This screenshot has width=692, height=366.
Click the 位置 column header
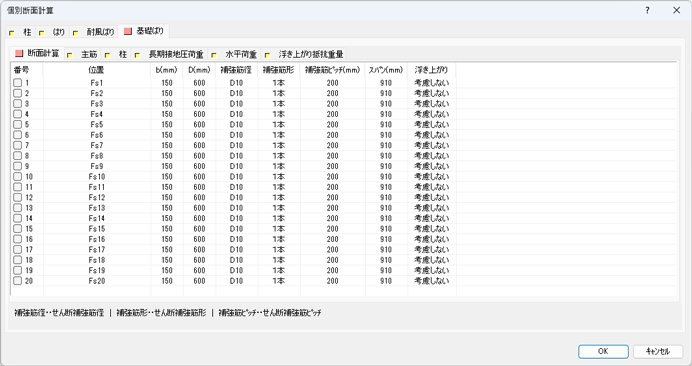(x=97, y=70)
